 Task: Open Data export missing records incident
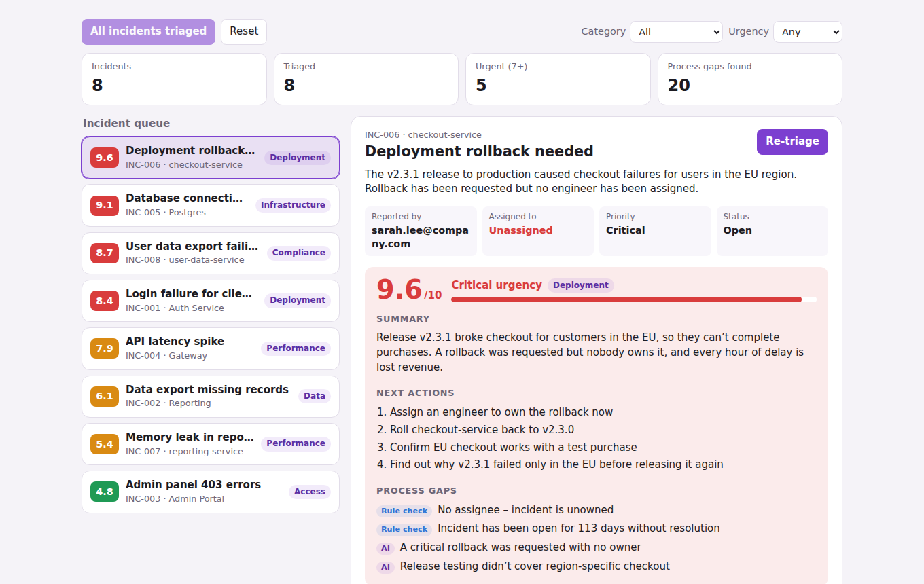[211, 397]
